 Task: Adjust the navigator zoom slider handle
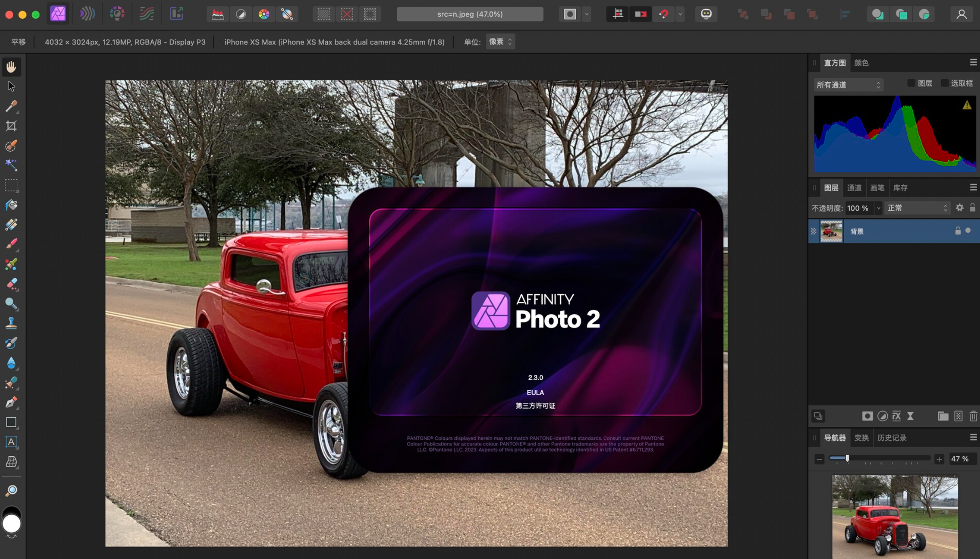pyautogui.click(x=847, y=458)
